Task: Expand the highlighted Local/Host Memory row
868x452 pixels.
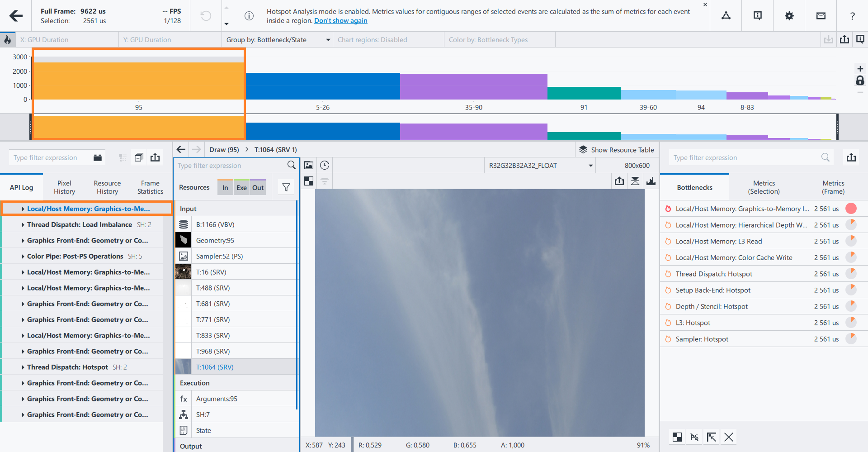Action: pos(23,209)
